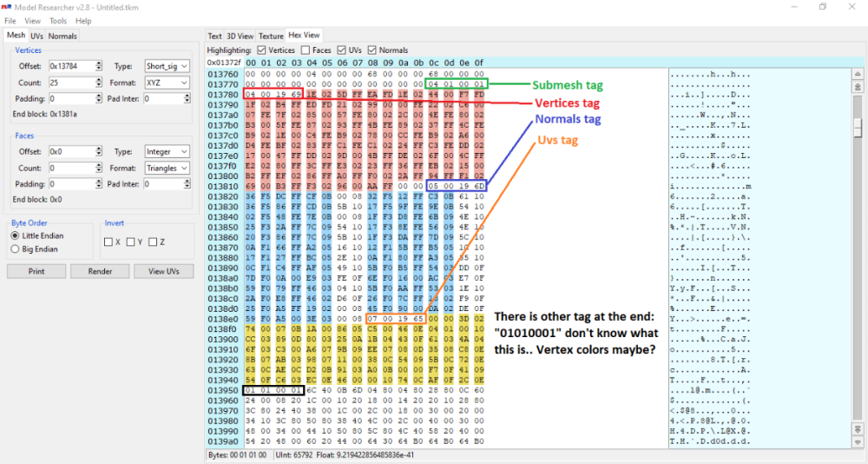Open the File menu
Viewport: 868px width, 464px height.
[10, 20]
